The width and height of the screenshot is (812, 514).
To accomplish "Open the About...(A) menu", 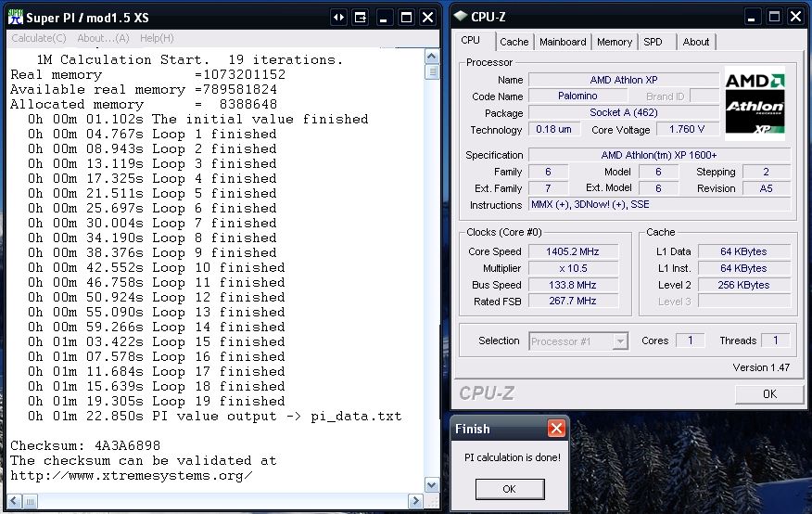I will click(103, 38).
